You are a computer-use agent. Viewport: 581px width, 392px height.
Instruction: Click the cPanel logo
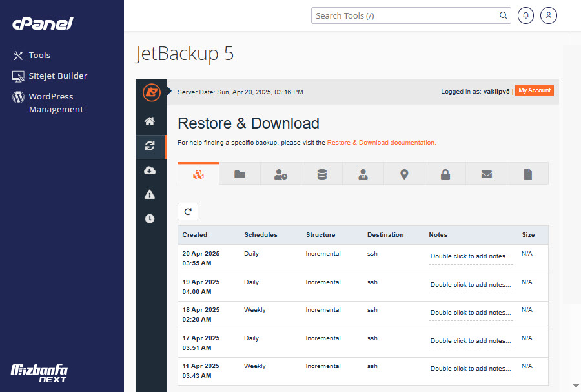(x=43, y=24)
